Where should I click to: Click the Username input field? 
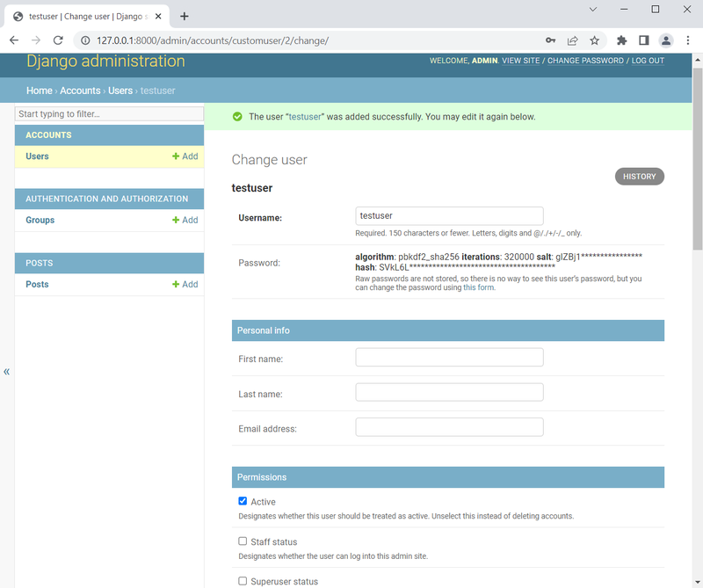pos(449,215)
